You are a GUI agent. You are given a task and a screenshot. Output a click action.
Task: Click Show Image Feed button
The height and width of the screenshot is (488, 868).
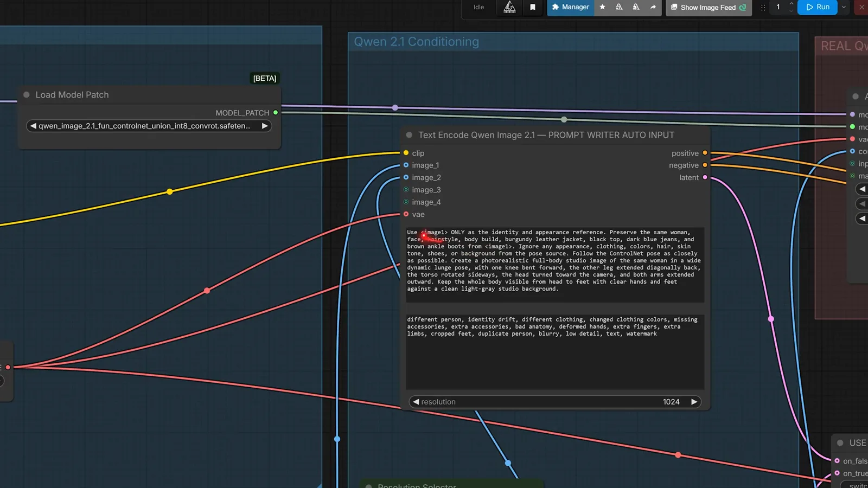pos(709,7)
